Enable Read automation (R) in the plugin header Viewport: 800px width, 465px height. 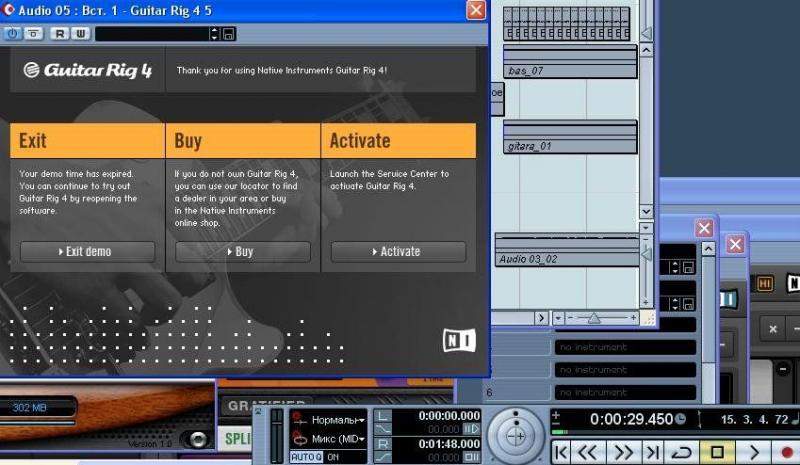coord(60,34)
